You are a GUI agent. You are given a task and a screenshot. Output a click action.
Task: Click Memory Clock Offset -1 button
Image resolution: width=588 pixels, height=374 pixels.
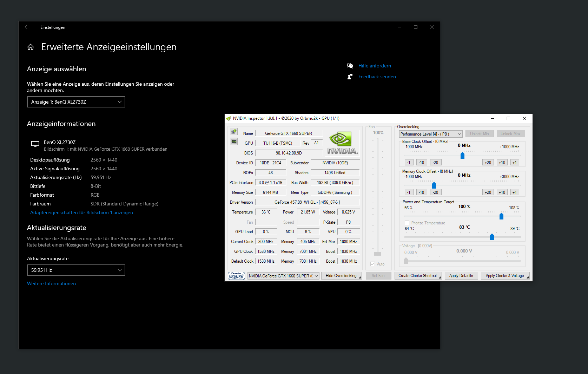pos(409,192)
